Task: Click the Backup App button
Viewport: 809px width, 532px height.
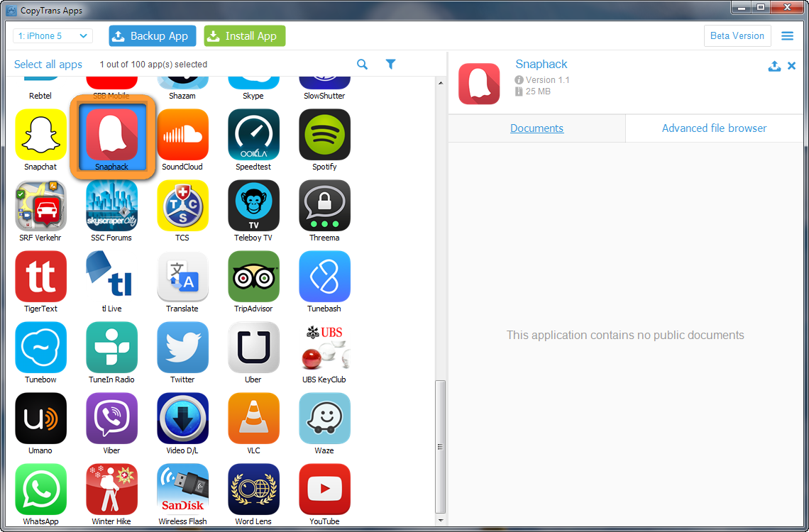Action: [x=152, y=36]
